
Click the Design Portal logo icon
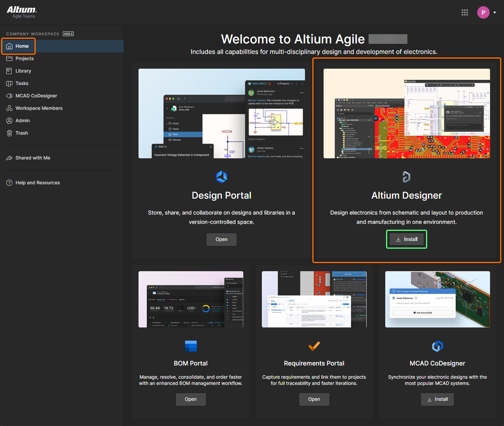pos(222,177)
